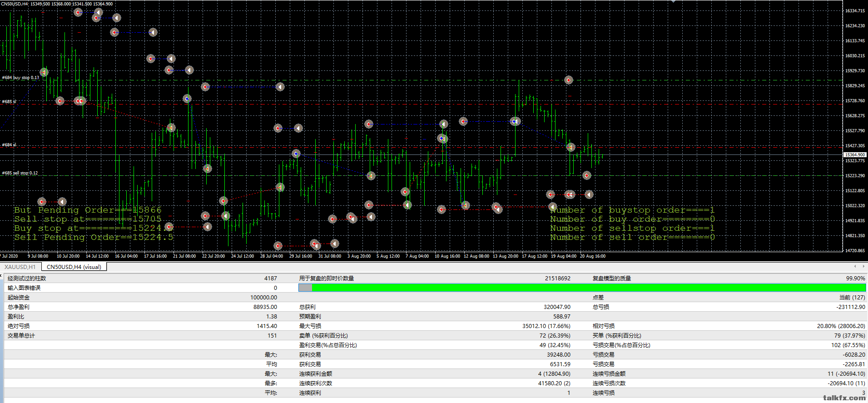Viewport: 868px width, 403px height.
Task: Click the largest profit trade value 39248.00
Action: [x=559, y=354]
